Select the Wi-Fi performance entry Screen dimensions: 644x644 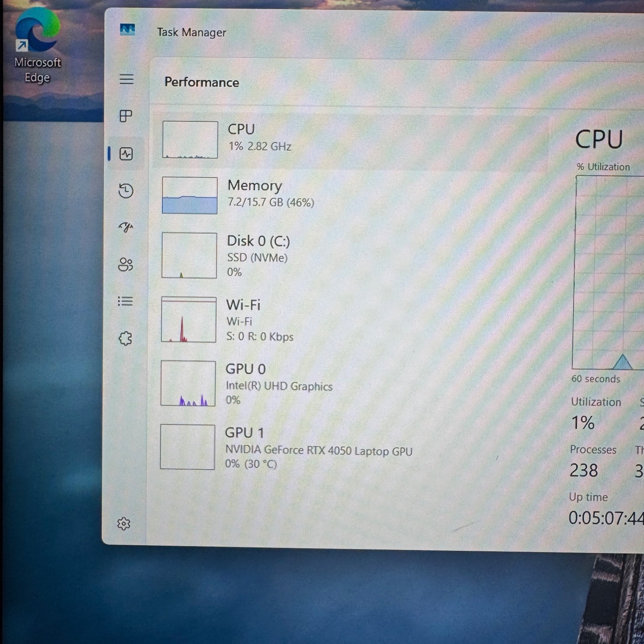coord(258,320)
